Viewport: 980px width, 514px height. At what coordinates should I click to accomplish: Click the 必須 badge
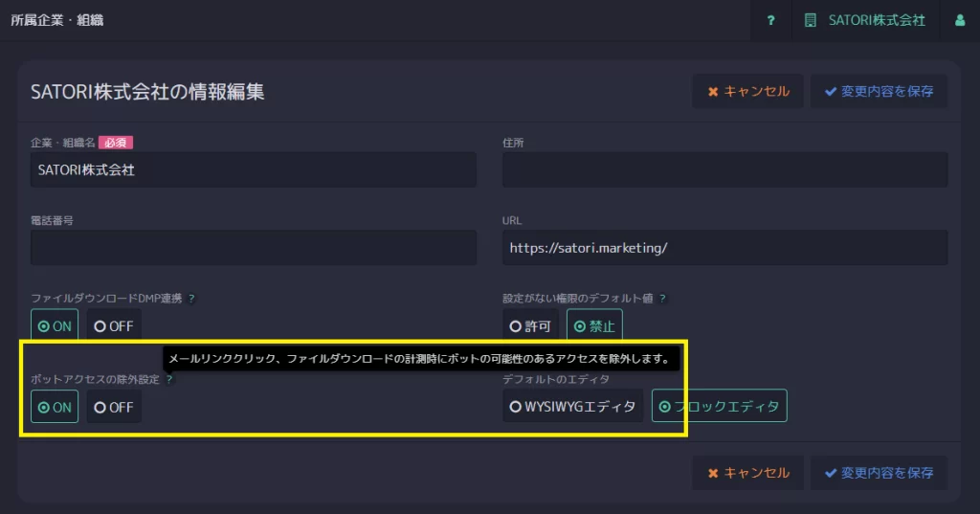(116, 143)
